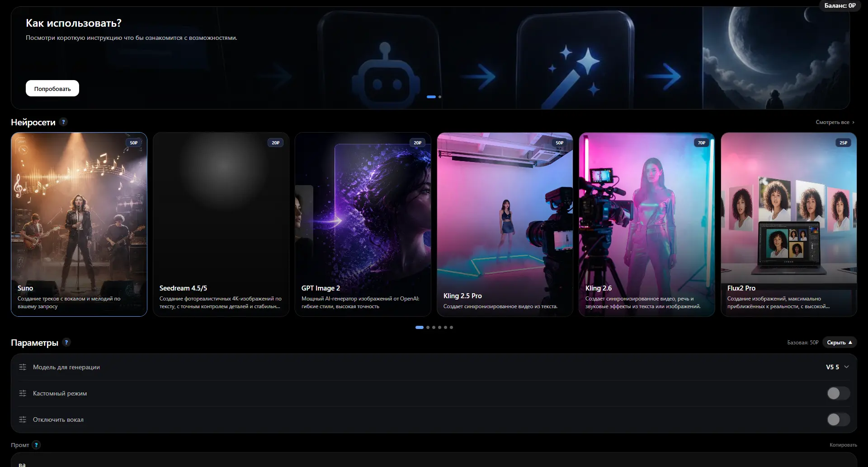Click the 'Как использовать?' banner heading
This screenshot has height=467, width=868.
pyautogui.click(x=74, y=23)
